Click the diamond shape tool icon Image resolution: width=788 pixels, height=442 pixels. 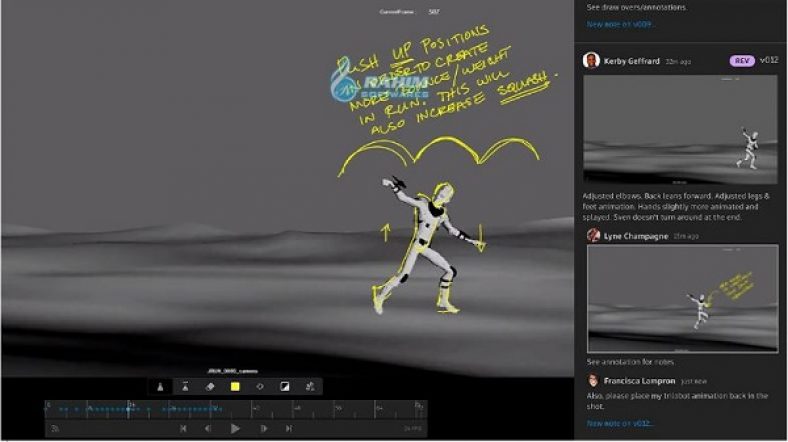coord(260,387)
